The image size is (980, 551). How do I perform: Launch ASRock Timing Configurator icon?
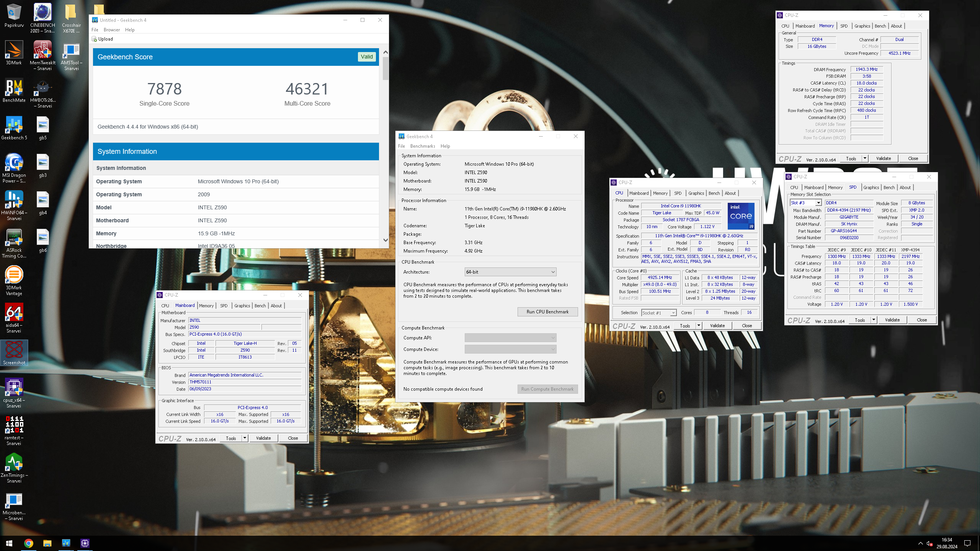(14, 243)
